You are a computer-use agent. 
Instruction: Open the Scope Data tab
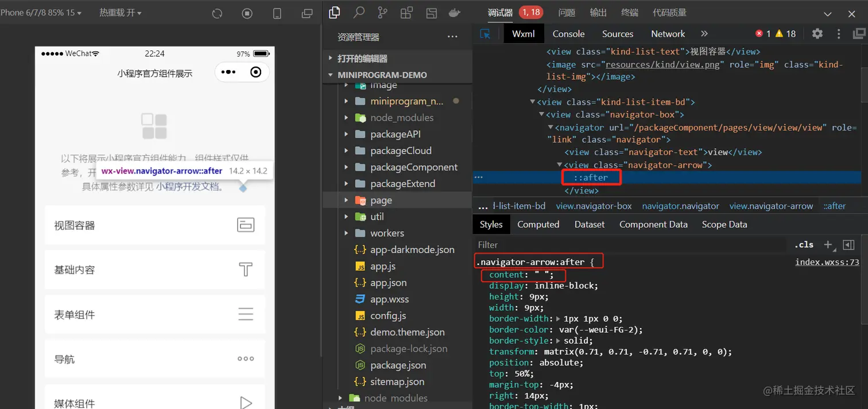click(x=724, y=224)
